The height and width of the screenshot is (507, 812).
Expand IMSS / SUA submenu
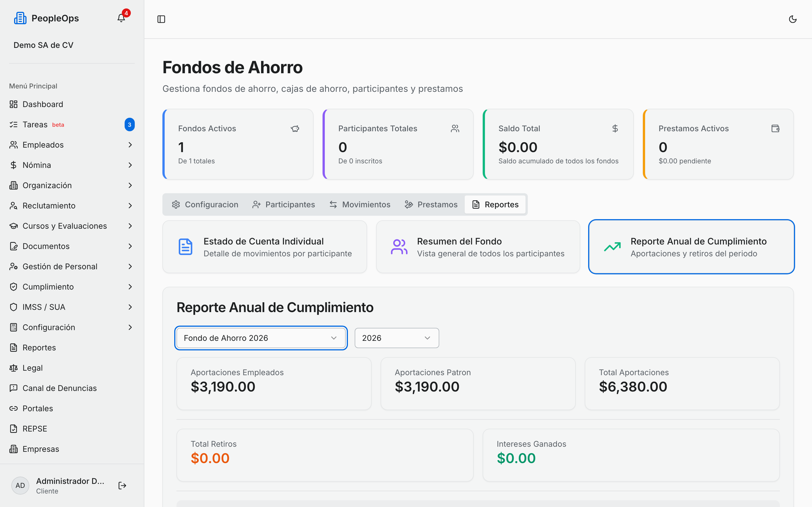(72, 307)
